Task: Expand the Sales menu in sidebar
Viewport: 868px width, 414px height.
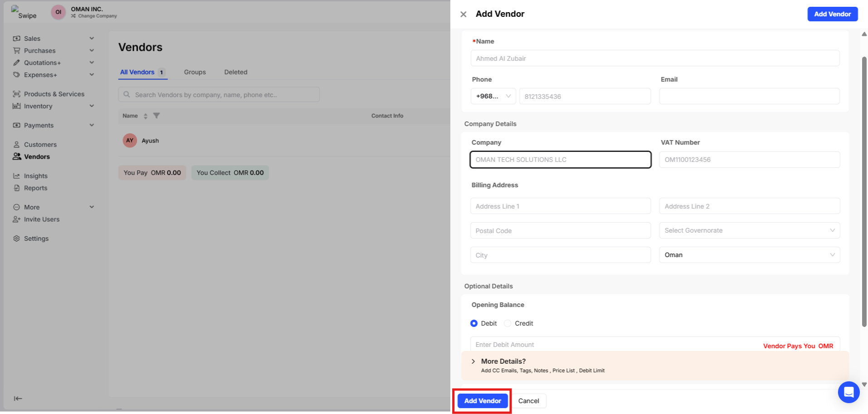Action: pyautogui.click(x=92, y=39)
